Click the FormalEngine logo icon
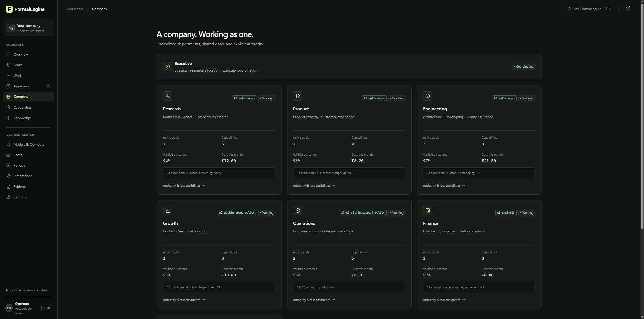 click(9, 9)
